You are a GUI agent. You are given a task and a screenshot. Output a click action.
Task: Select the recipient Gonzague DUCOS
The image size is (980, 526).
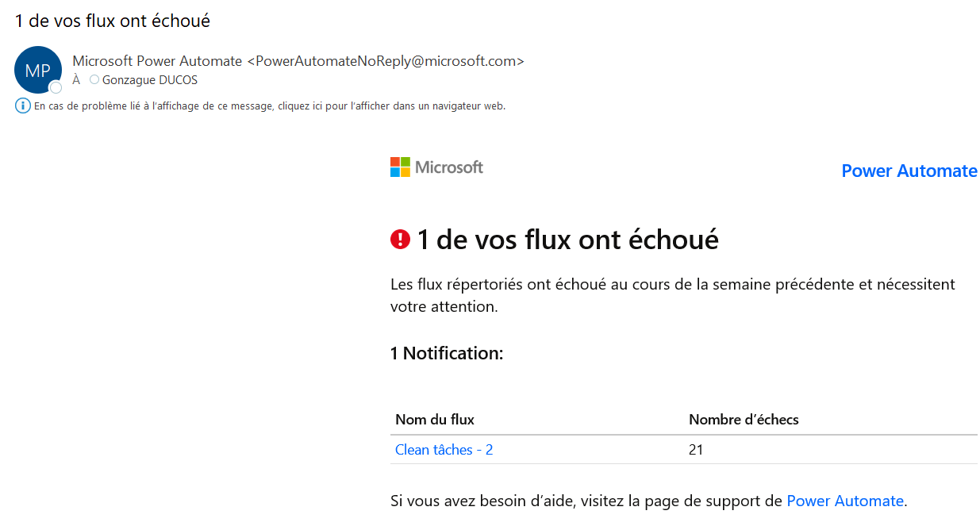(x=150, y=80)
